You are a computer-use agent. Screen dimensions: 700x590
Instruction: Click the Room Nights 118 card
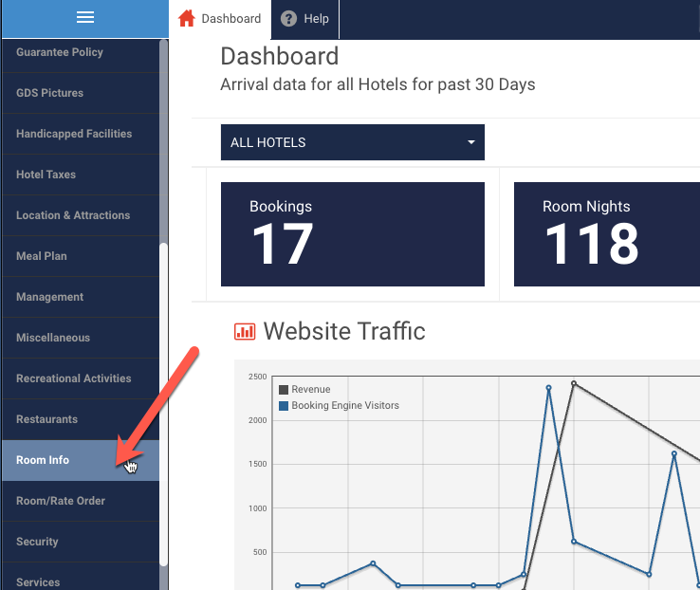[x=607, y=234]
